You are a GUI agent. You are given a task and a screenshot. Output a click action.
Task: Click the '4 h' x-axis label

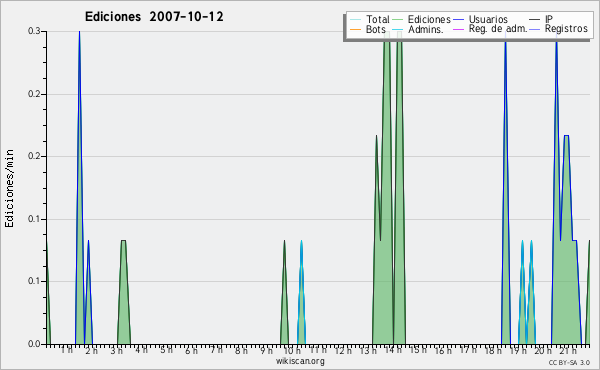point(141,350)
